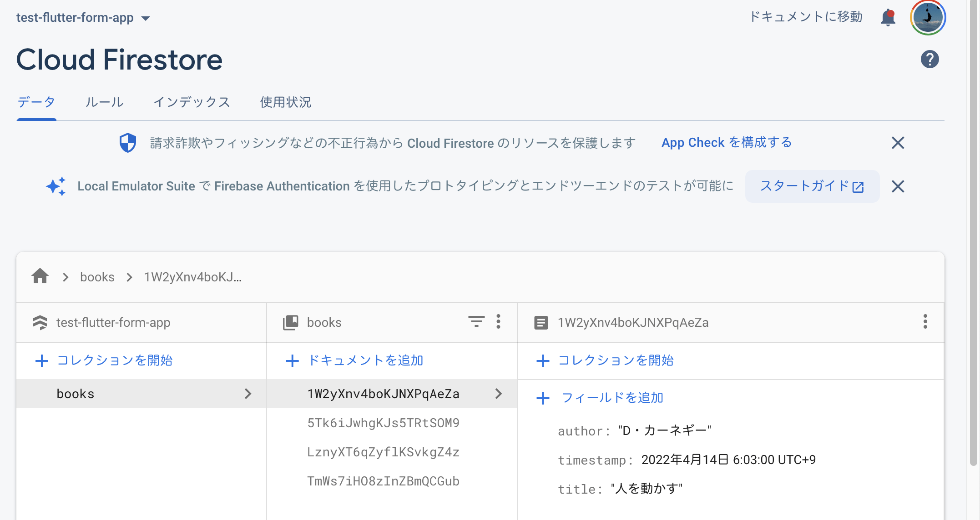
Task: Select document 1W2yXnv4boKJNXPqAeZa in list
Action: (x=392, y=394)
